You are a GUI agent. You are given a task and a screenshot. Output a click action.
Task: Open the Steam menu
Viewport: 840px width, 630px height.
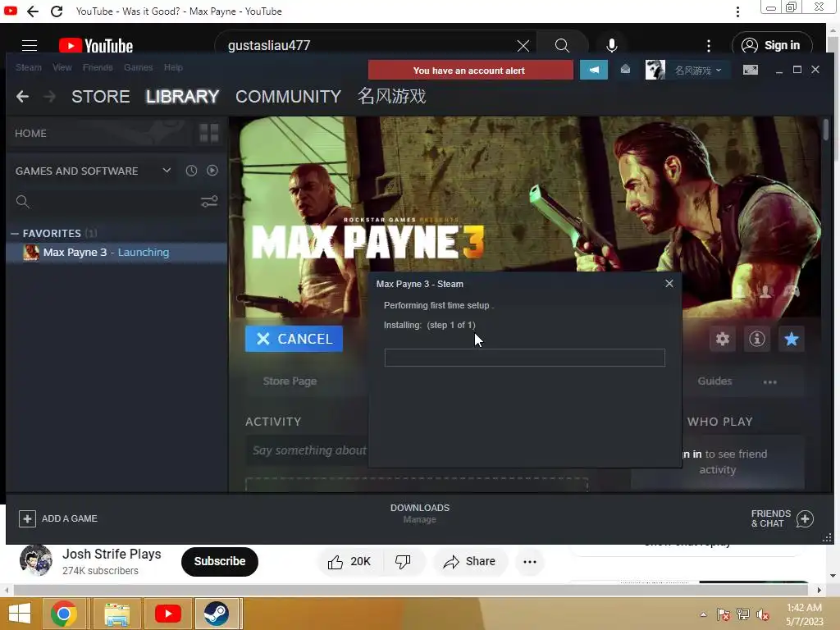(29, 67)
